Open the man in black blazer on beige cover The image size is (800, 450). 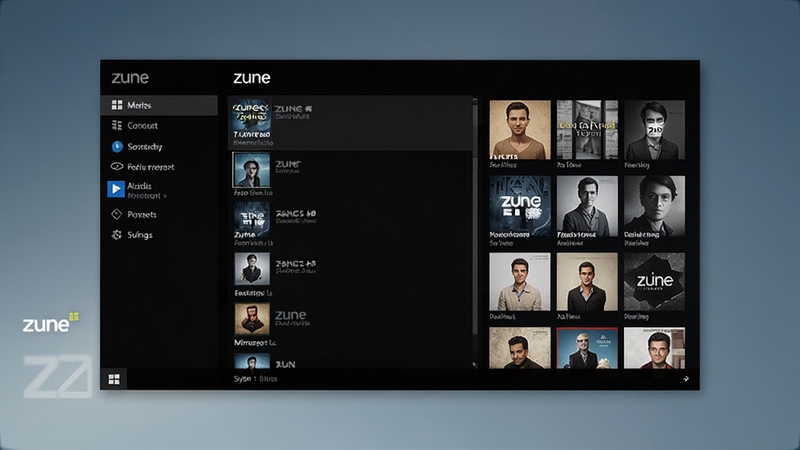(587, 282)
